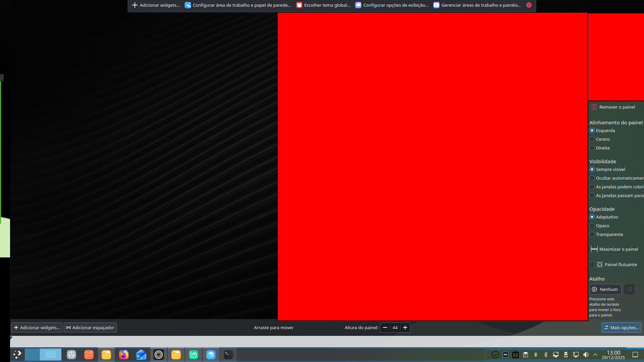644x362 pixels.
Task: Open the Linux Mint app icon
Action: tap(194, 355)
